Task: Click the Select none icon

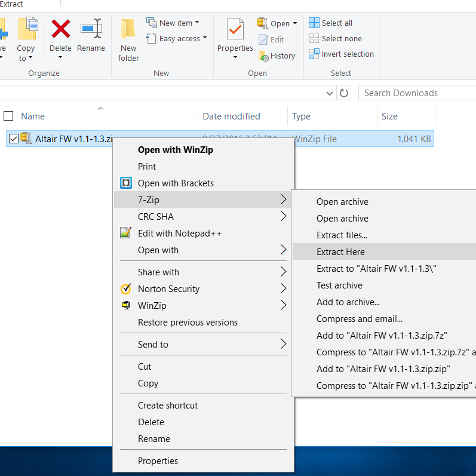Action: tap(314, 38)
